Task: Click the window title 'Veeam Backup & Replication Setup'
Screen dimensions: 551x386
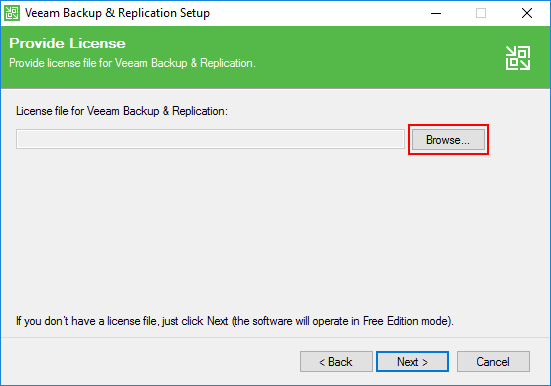Action: [117, 13]
